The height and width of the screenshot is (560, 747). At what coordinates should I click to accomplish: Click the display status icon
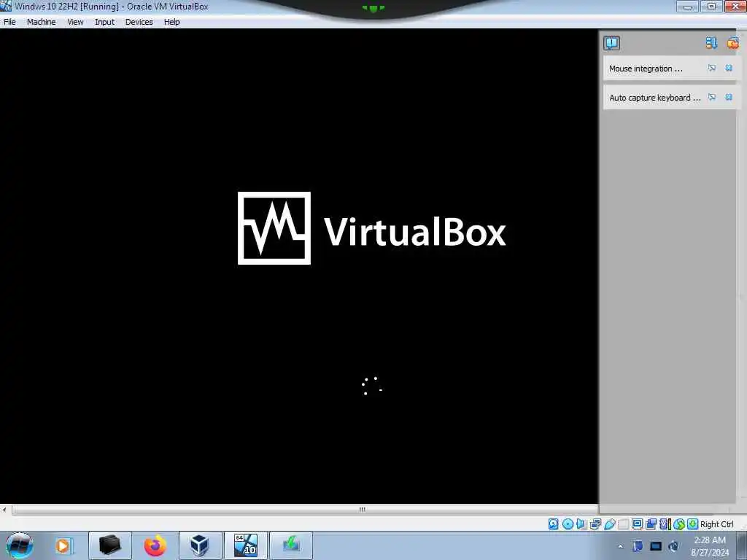pos(637,524)
